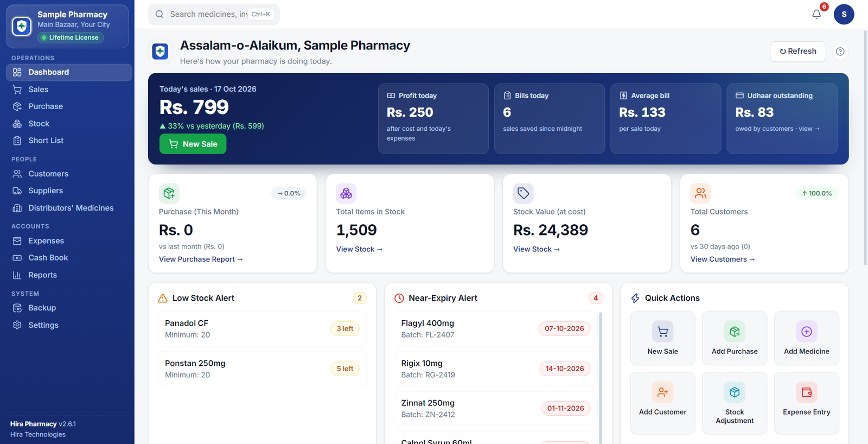Screen dimensions: 868x444
Task: Open Customers in the sidebar
Action: pos(69,174)
